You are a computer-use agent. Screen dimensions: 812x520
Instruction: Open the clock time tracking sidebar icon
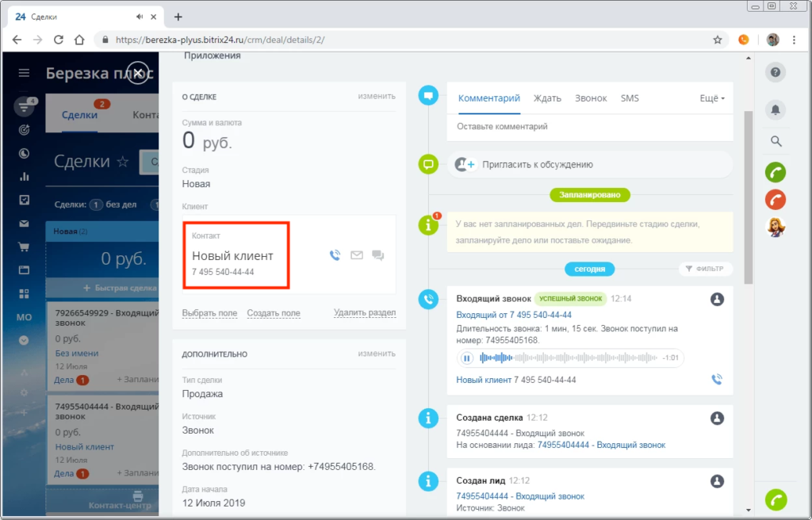24,153
